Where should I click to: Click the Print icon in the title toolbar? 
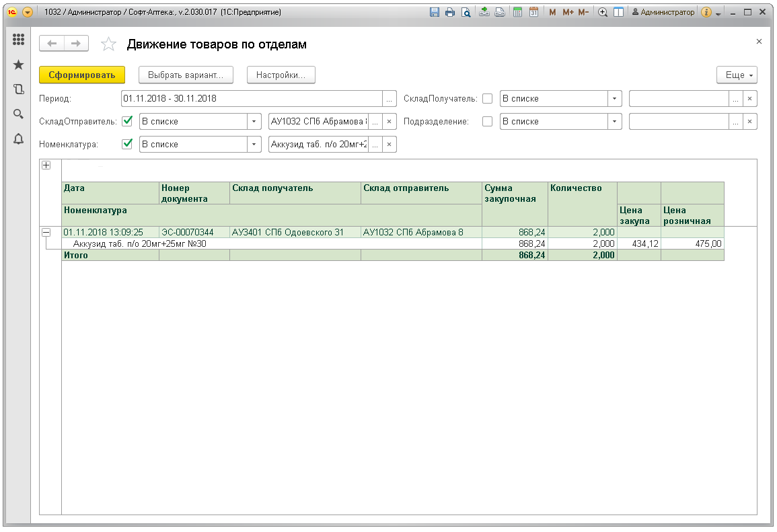pyautogui.click(x=449, y=12)
